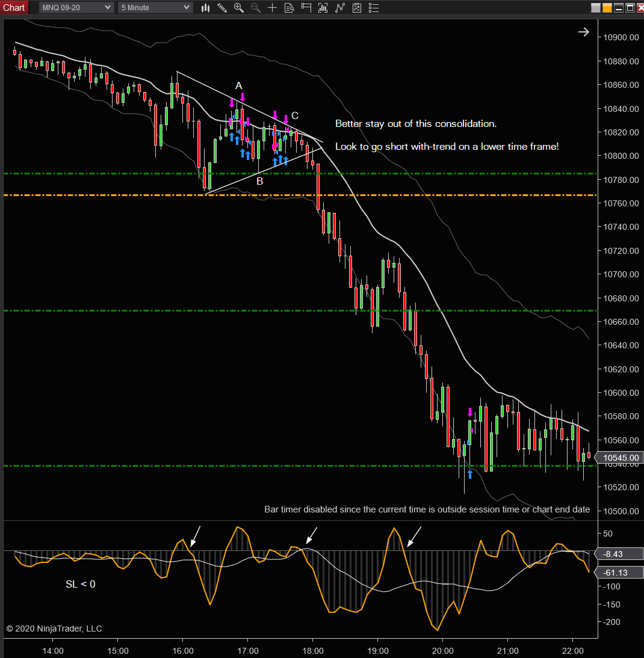Click the 18:00 time axis label

pyautogui.click(x=313, y=651)
